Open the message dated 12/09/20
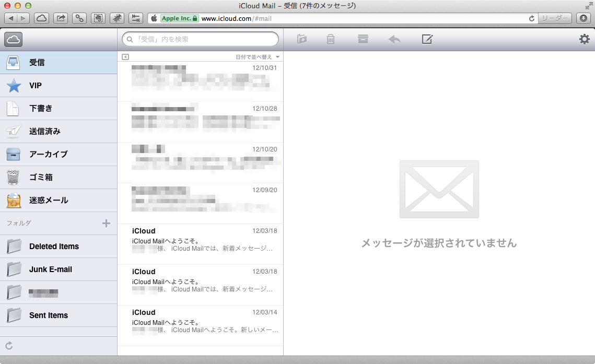Viewport: 595px width, 364px height. 201,203
